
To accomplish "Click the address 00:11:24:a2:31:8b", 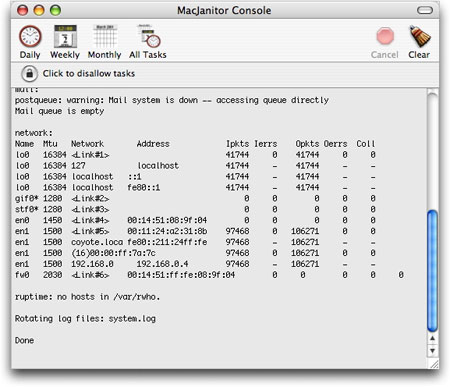I will pyautogui.click(x=167, y=231).
